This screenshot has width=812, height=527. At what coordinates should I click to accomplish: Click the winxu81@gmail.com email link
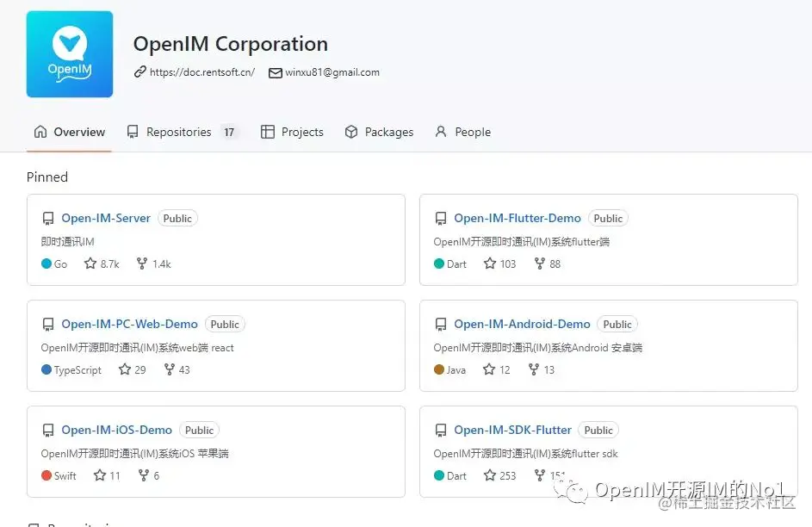tap(332, 72)
